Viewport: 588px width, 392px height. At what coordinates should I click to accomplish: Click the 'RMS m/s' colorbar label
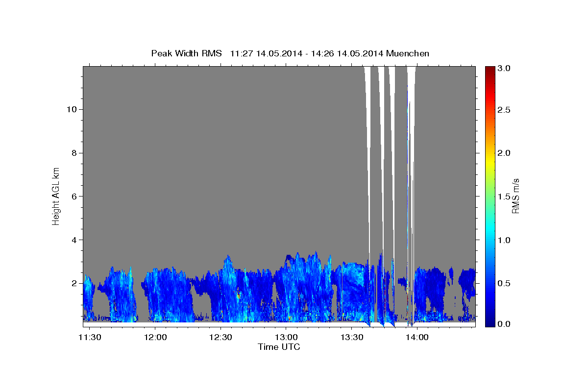pyautogui.click(x=515, y=196)
